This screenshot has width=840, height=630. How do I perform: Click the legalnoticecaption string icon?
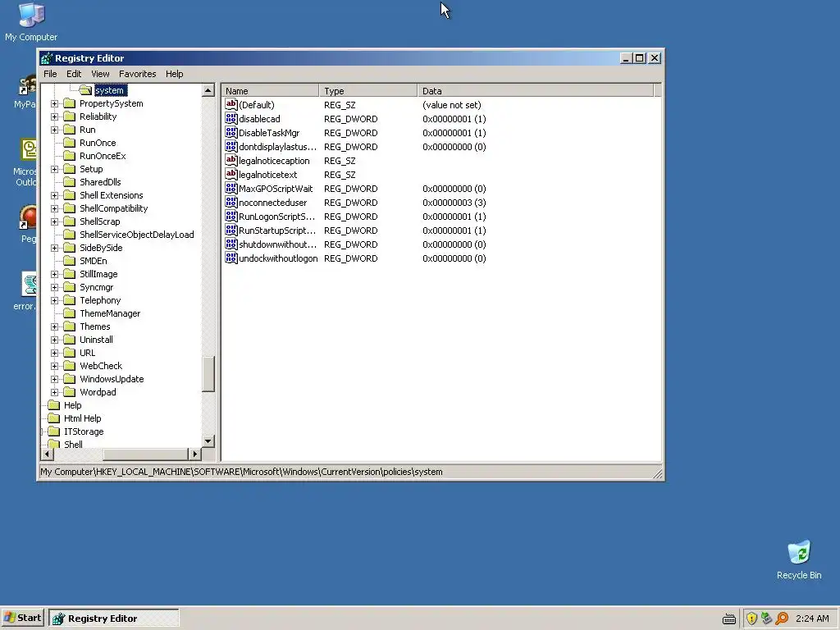point(231,160)
